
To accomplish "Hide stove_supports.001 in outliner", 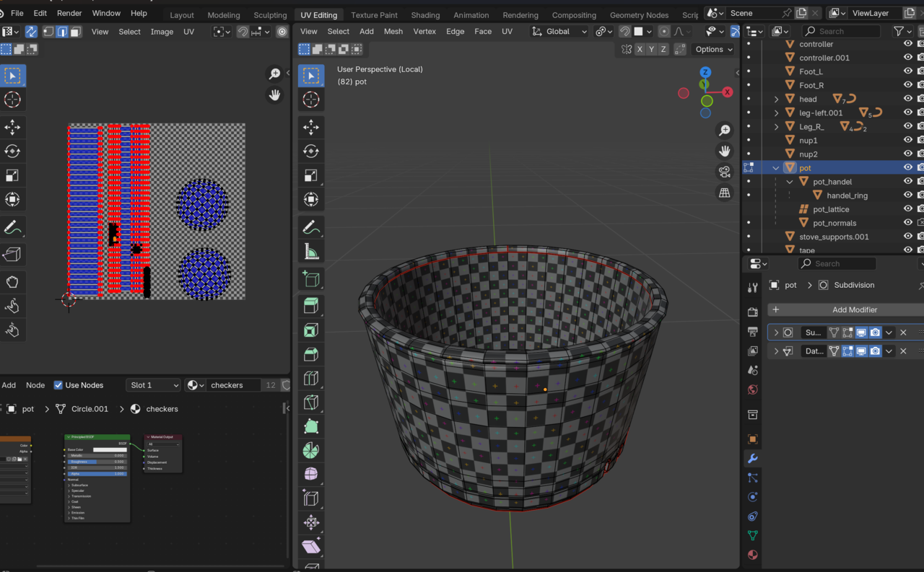I will [x=908, y=237].
